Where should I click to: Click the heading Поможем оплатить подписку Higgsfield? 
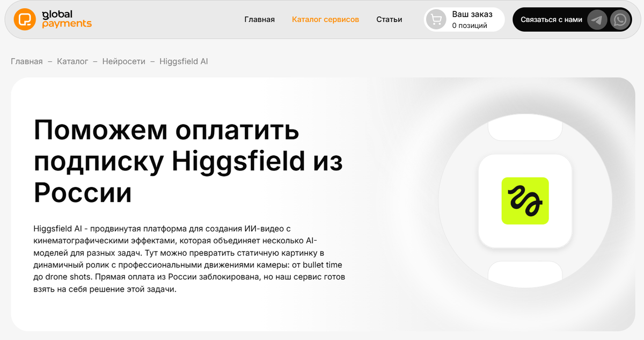point(188,162)
